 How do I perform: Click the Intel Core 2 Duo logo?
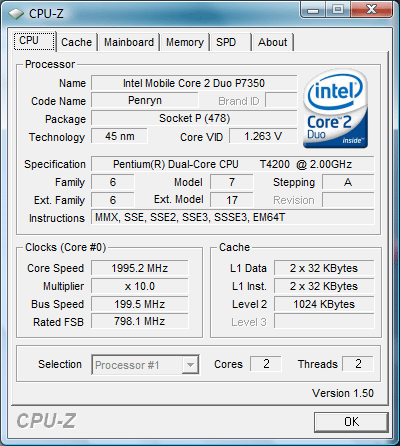tap(335, 109)
